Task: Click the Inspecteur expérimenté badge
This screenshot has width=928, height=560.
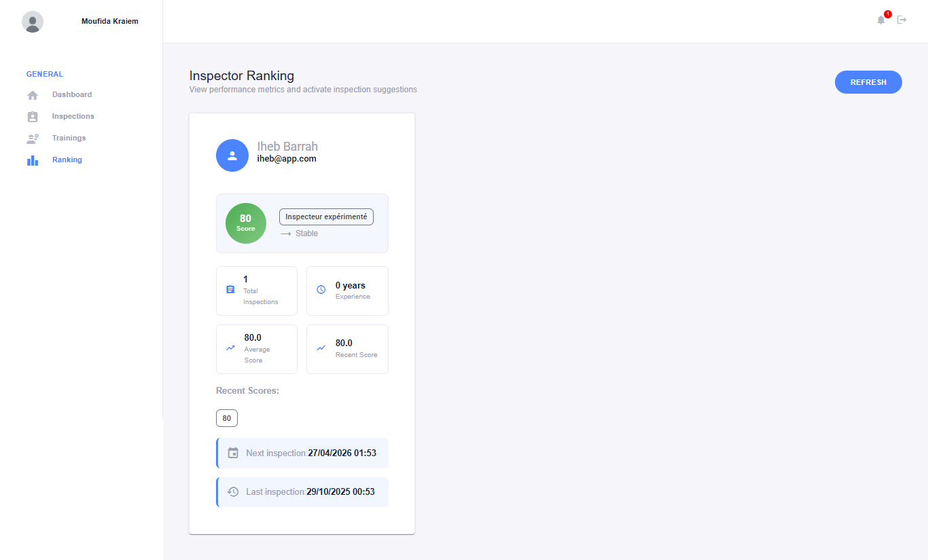Action: [326, 217]
